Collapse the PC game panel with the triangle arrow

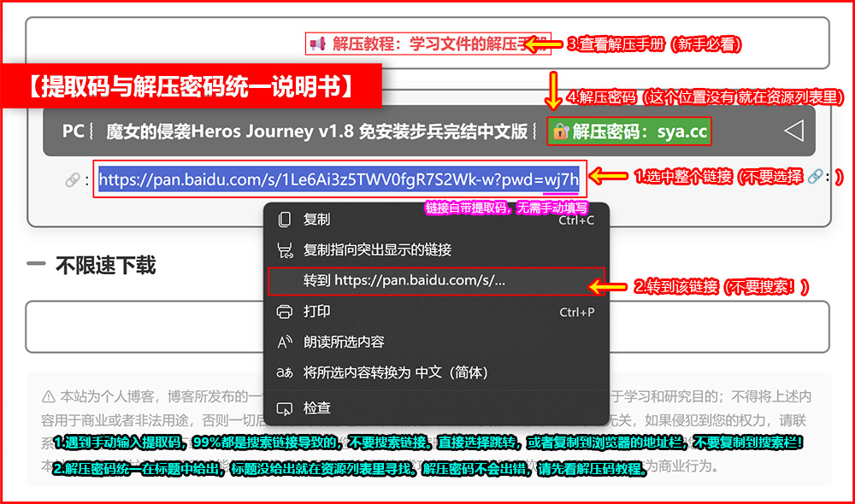pos(793,132)
